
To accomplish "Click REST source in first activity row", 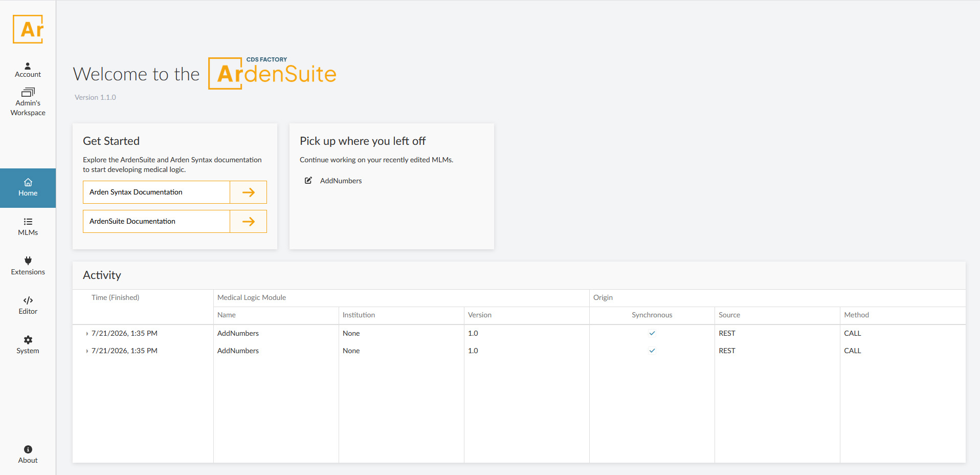I will (727, 333).
